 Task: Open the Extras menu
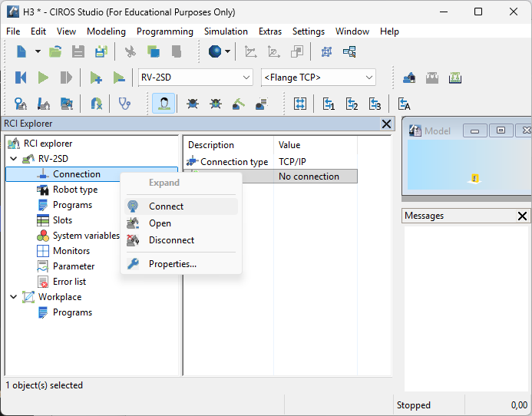[x=270, y=31]
